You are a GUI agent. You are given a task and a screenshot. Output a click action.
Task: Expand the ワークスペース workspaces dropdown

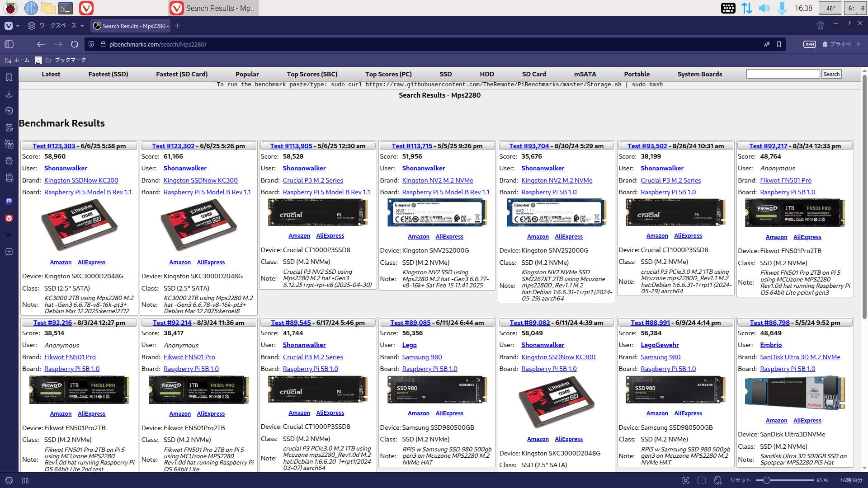56,26
